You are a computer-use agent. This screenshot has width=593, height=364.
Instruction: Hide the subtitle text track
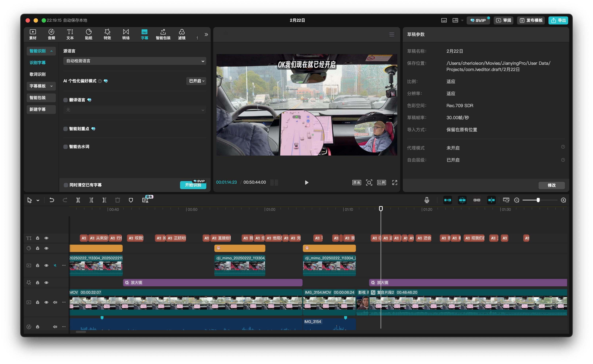click(x=46, y=238)
